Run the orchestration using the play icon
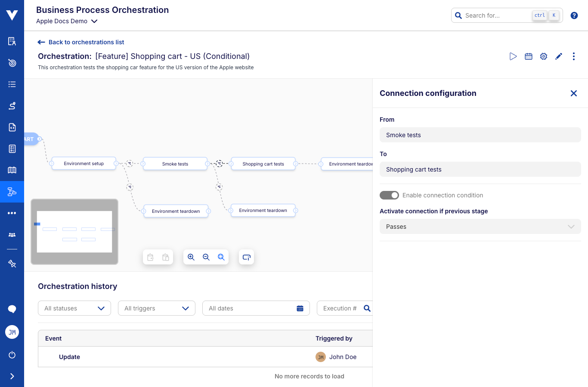This screenshot has height=387, width=588. (513, 56)
